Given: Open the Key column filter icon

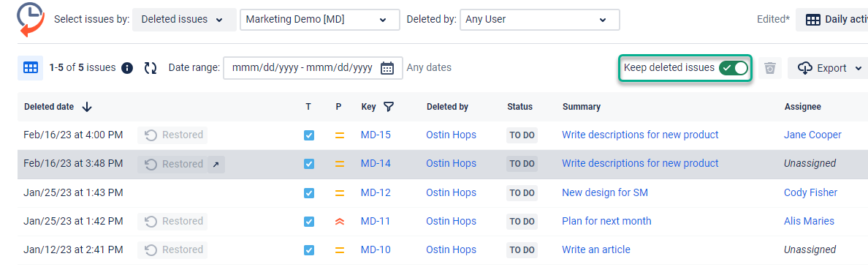Looking at the screenshot, I should [389, 107].
